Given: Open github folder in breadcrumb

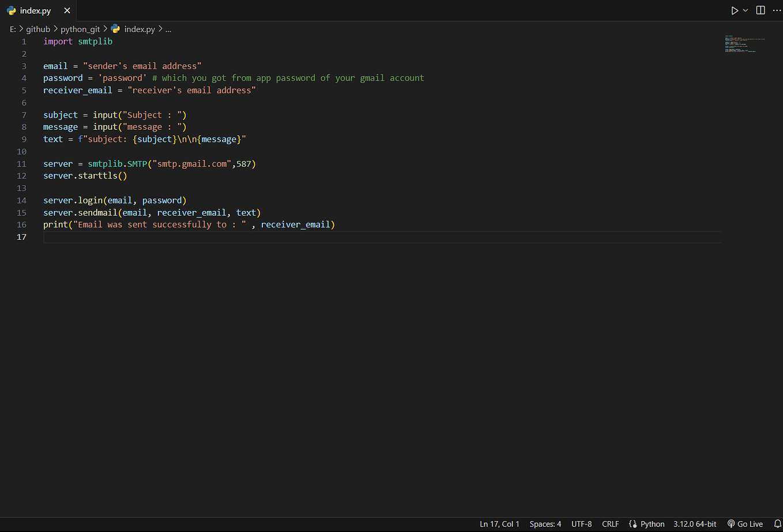Looking at the screenshot, I should (x=38, y=29).
